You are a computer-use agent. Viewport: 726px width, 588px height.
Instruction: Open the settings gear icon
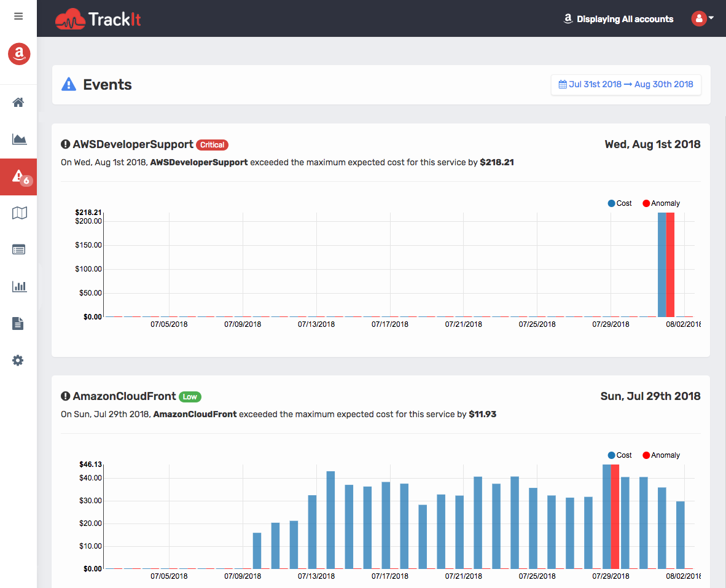click(18, 360)
